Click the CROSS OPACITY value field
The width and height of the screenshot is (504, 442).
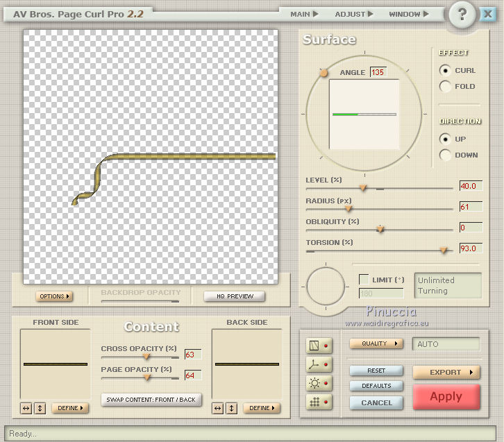193,355
